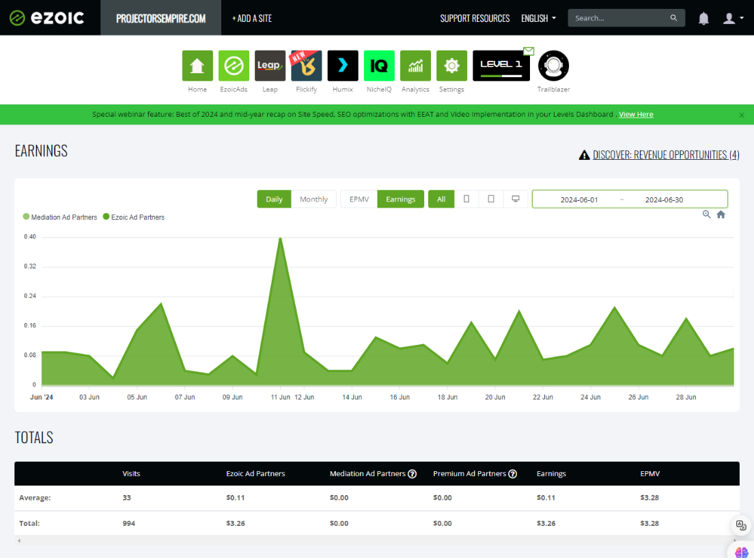
Task: Open the Flickify app icon
Action: coord(306,66)
